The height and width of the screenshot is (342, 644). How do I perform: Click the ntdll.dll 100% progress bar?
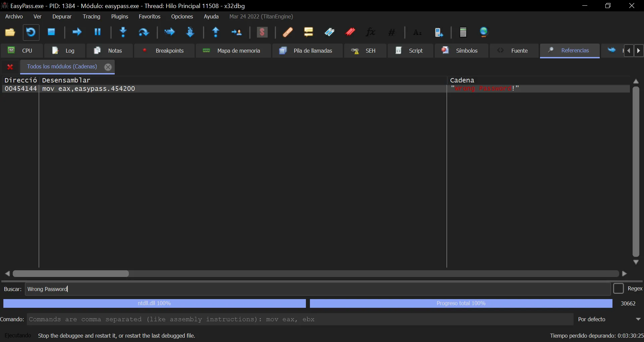click(154, 303)
